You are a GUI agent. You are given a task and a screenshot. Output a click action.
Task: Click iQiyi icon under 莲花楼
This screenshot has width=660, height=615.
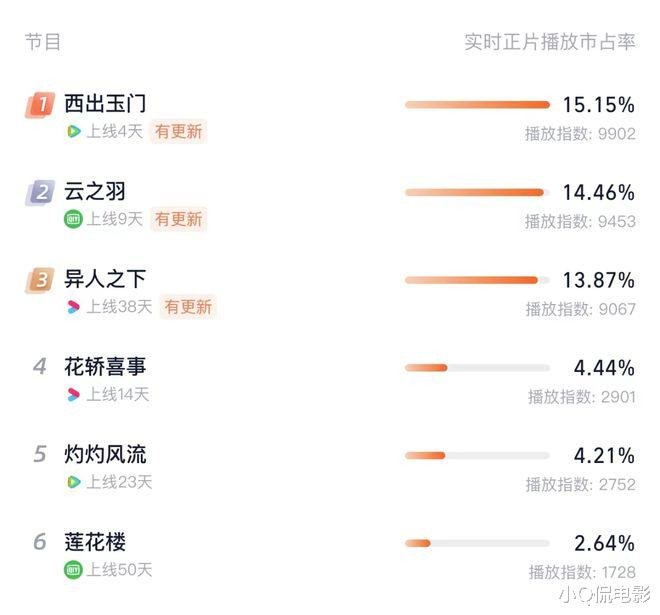tap(73, 570)
